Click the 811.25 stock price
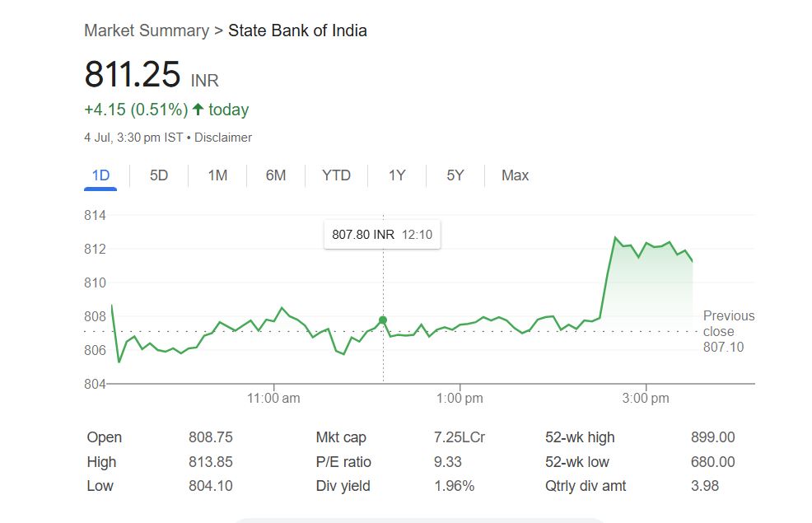 pos(133,74)
